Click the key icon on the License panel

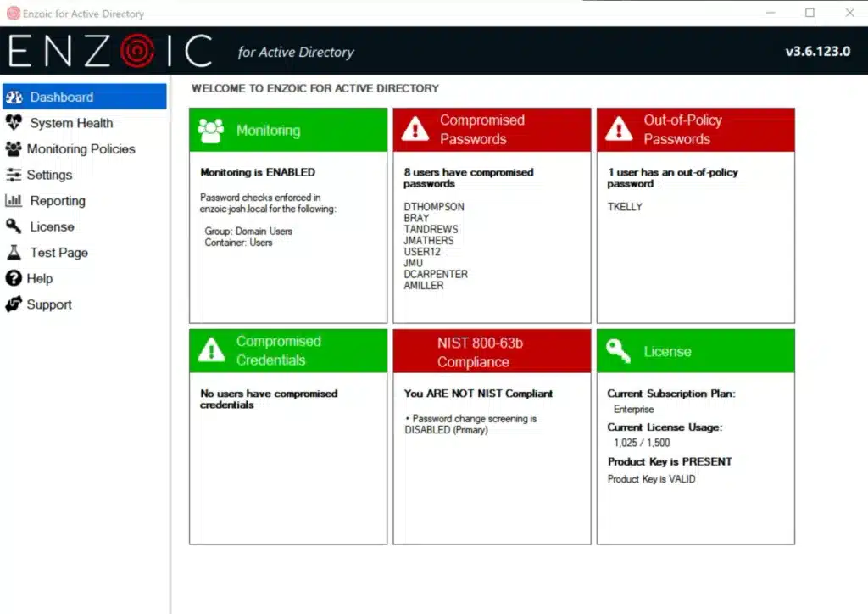[617, 350]
